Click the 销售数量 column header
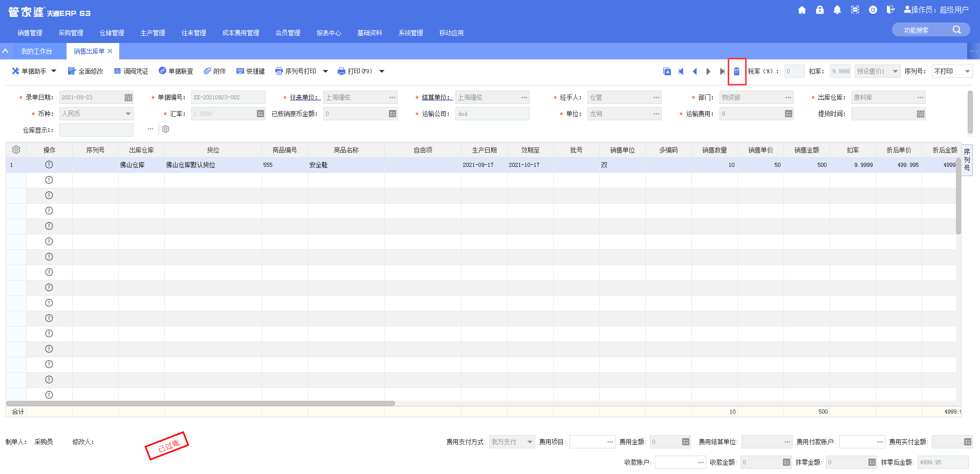This screenshot has width=980, height=474. point(714,150)
